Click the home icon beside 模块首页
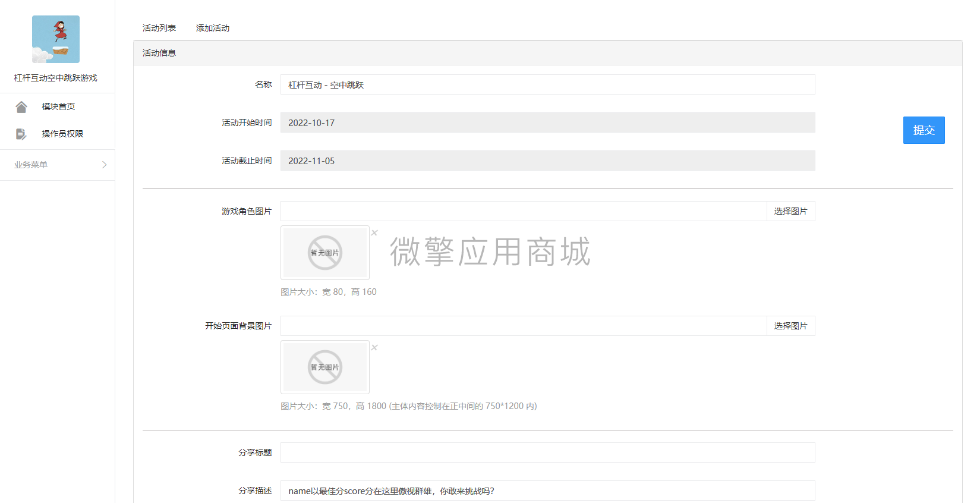This screenshot has width=980, height=503. 21,106
